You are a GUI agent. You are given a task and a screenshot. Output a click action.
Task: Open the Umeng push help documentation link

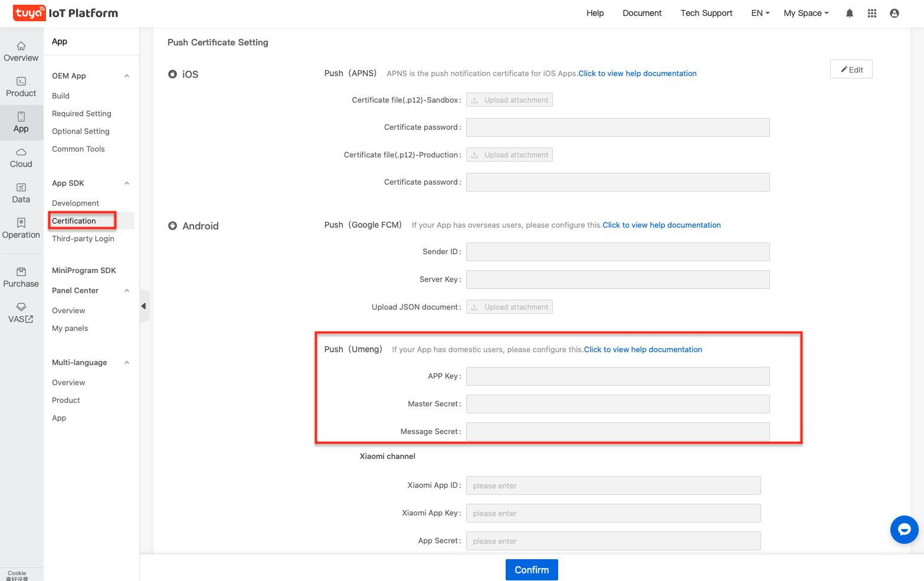pyautogui.click(x=643, y=350)
